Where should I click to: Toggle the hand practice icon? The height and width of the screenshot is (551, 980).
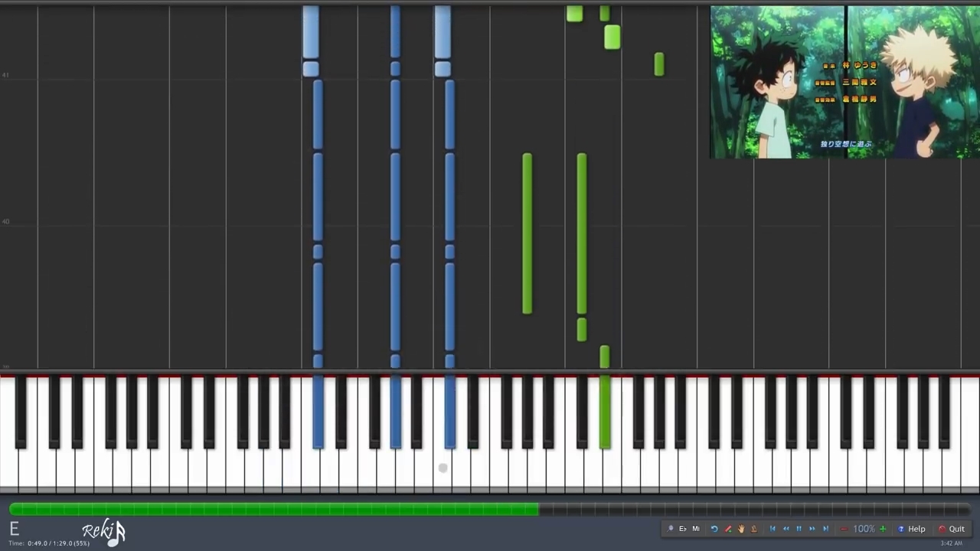pos(741,529)
